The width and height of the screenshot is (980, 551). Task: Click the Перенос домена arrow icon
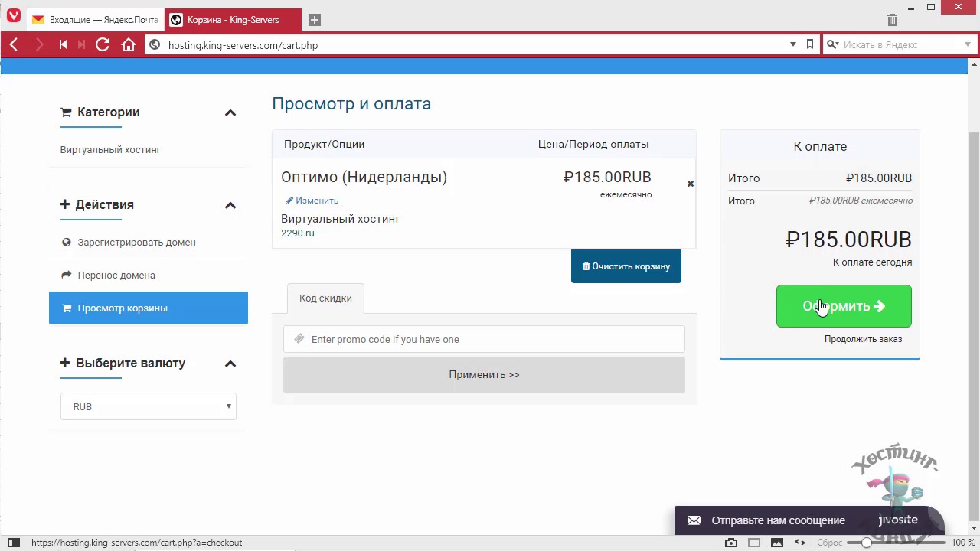coord(66,275)
